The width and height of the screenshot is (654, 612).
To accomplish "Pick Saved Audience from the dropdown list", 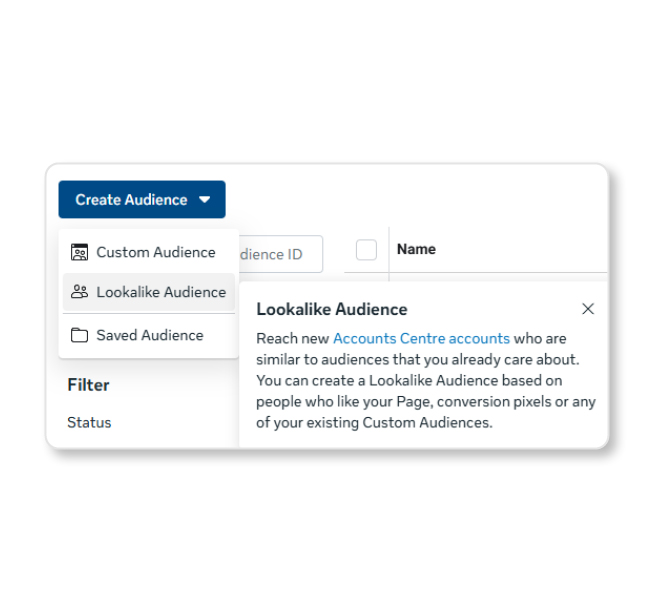I will pos(148,335).
